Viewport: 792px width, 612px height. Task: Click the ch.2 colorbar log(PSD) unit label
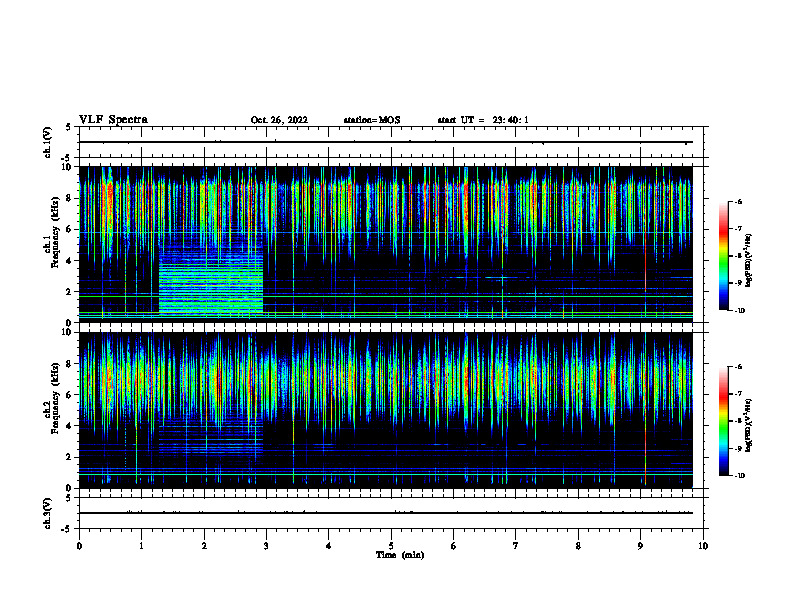pyautogui.click(x=748, y=425)
